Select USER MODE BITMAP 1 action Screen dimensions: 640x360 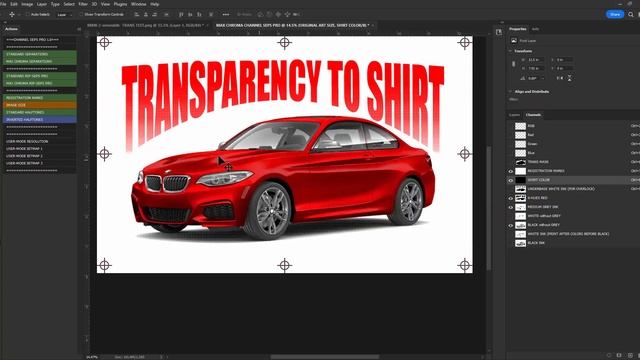coord(40,149)
